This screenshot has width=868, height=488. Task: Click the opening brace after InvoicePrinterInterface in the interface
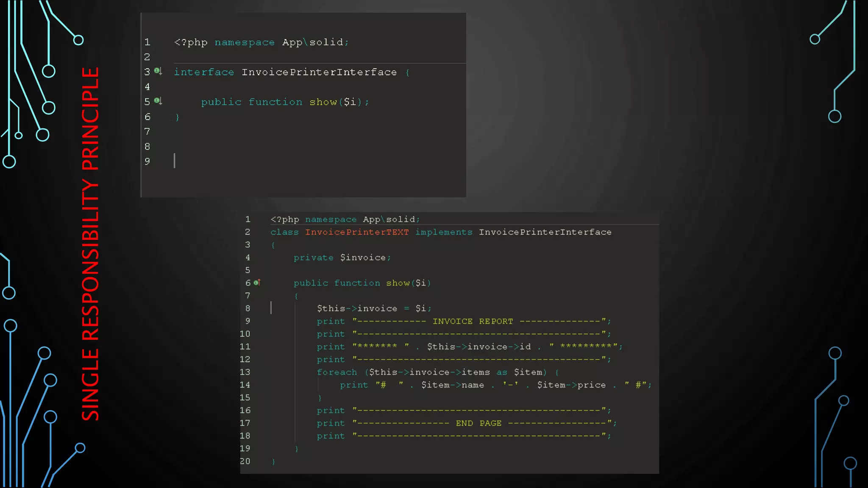pyautogui.click(x=407, y=72)
